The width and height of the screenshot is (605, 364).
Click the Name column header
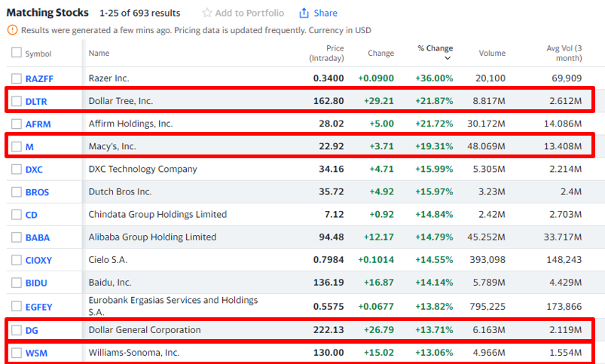tap(99, 54)
